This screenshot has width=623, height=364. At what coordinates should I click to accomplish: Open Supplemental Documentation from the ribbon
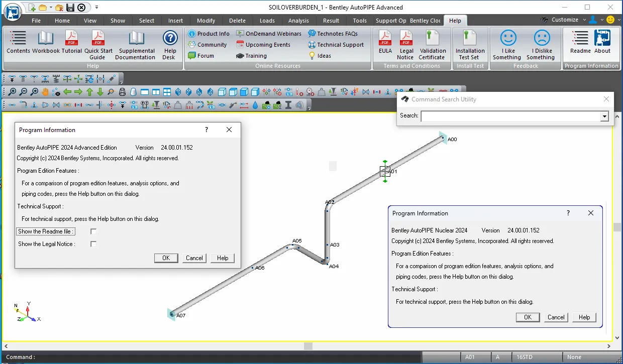click(x=135, y=45)
